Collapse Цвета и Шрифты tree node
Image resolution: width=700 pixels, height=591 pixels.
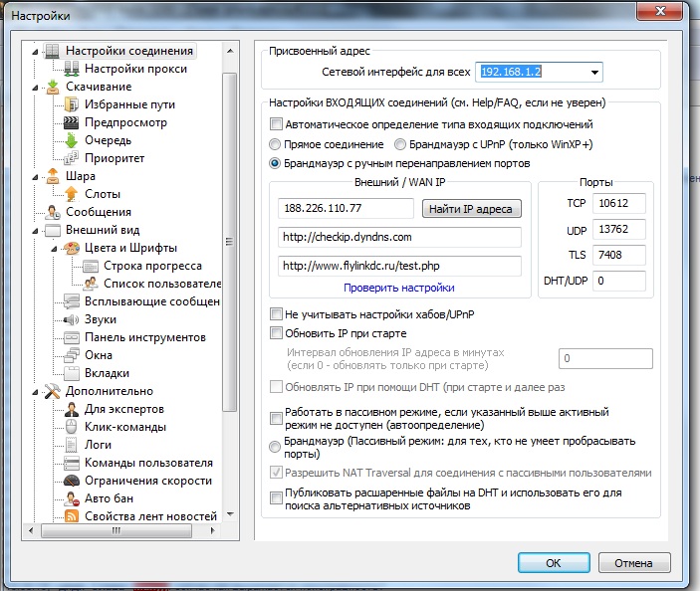54,249
